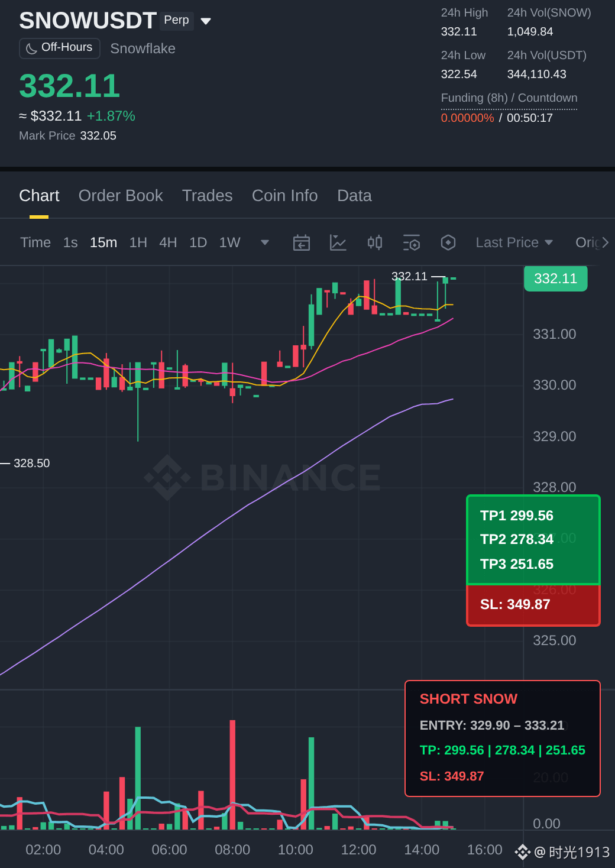615x868 pixels.
Task: Select the 1H interval
Action: coord(138,242)
